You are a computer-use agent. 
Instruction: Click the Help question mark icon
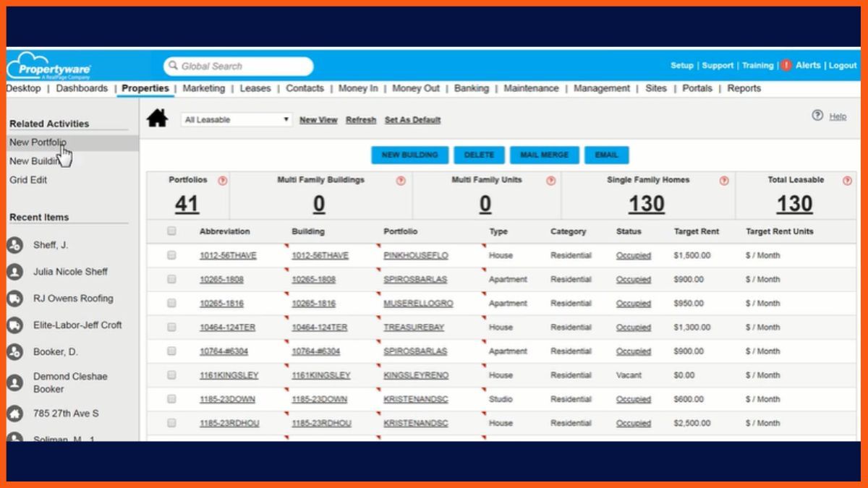point(817,116)
